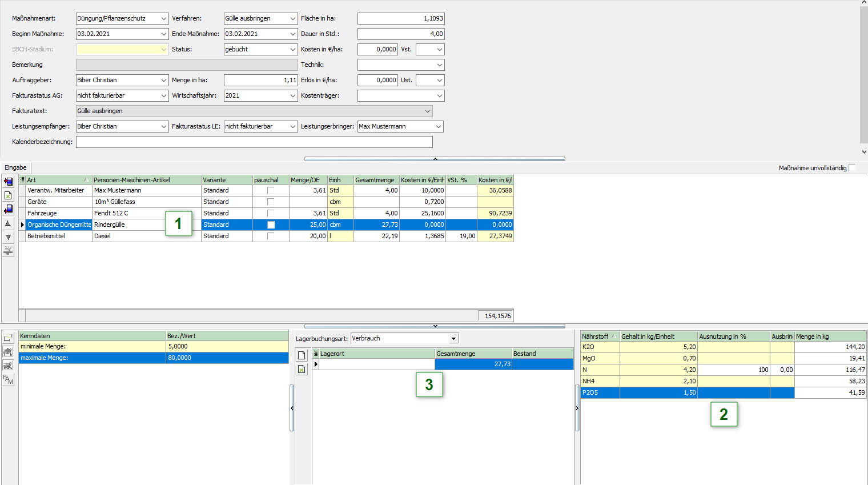This screenshot has height=485, width=868.
Task: Click the delete icon below new Lagerort entry
Action: [x=302, y=370]
